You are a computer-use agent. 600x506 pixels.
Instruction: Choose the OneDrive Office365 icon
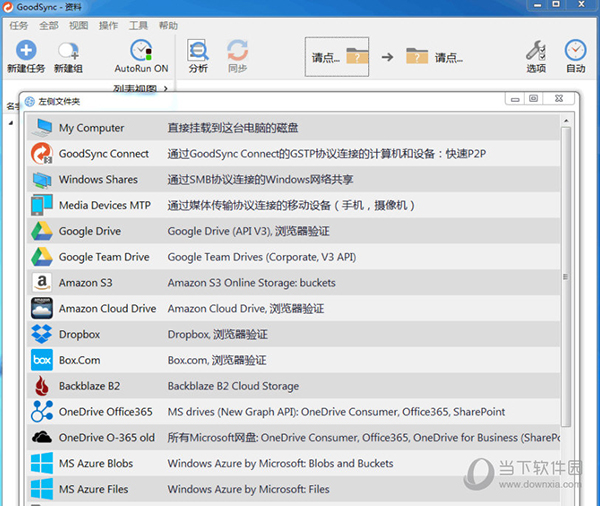[x=42, y=412]
